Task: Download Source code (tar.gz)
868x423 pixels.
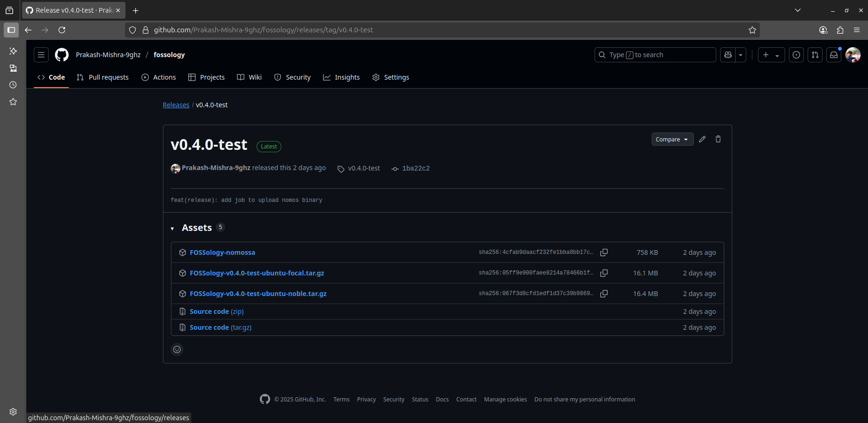Action: tap(221, 327)
